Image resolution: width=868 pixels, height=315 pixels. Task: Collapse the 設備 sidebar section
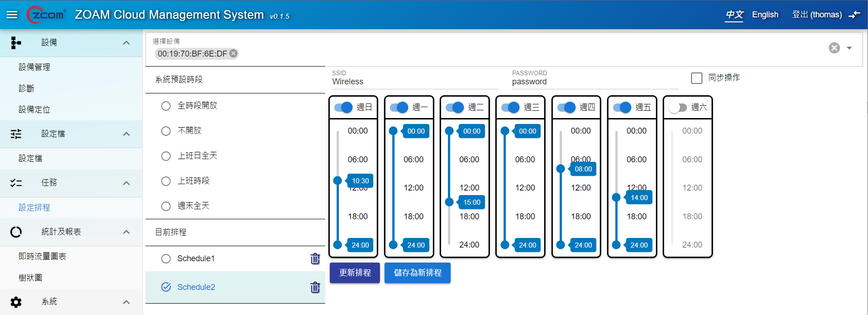(x=126, y=43)
